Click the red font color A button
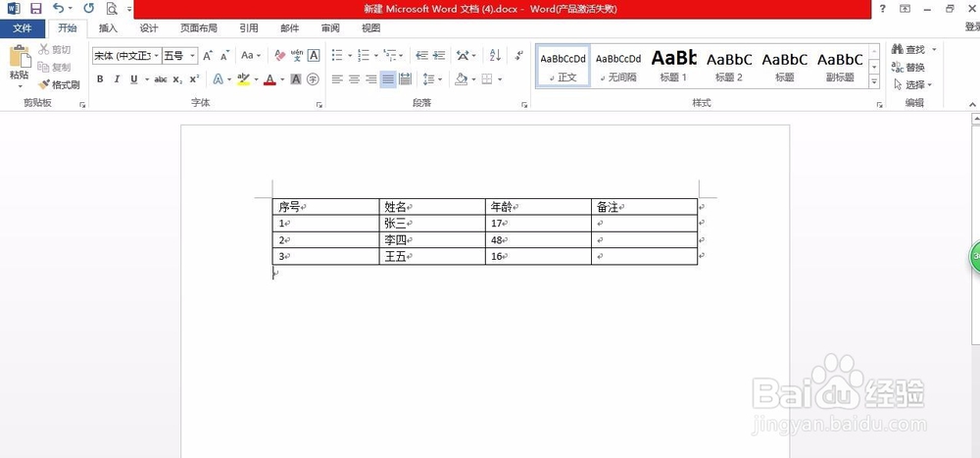Viewport: 980px width, 458px height. (x=270, y=79)
